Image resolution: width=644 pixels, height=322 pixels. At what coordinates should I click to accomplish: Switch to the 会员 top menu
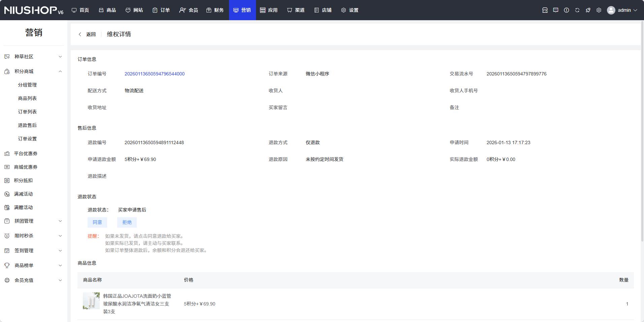pyautogui.click(x=189, y=10)
